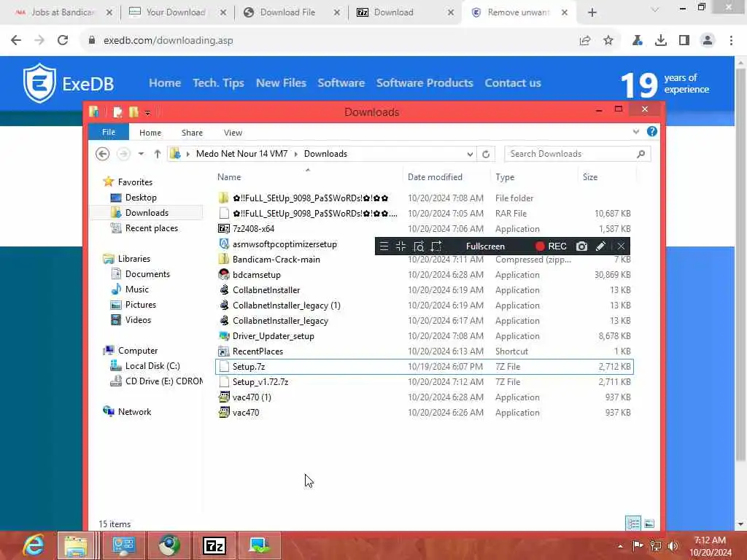
Task: Click Bandicam custom size selection icon
Action: (436, 246)
